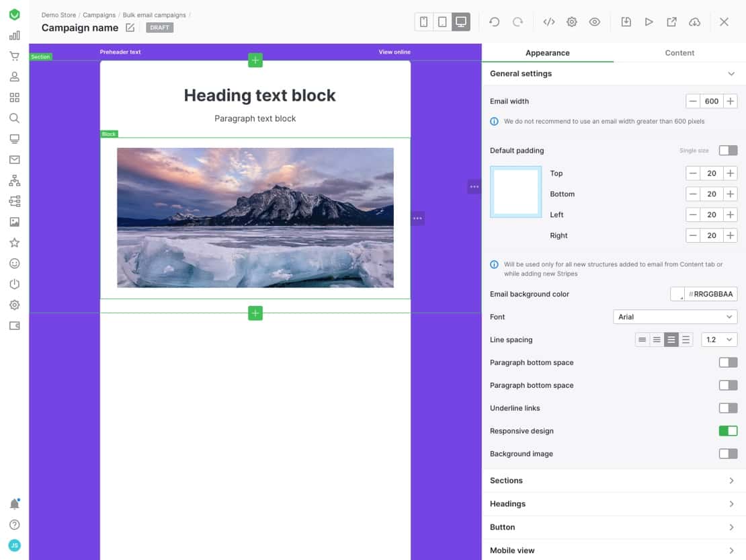Expand the Headings panel
746x560 pixels.
pyautogui.click(x=614, y=504)
